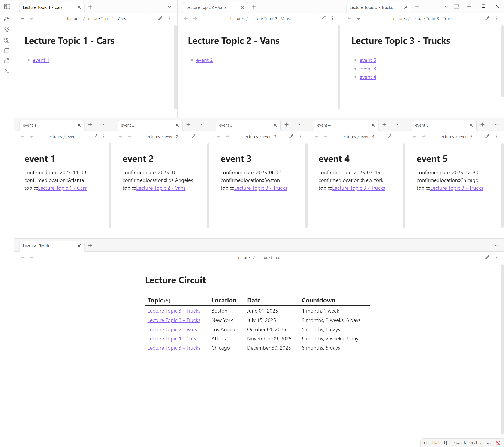Expand tab list dropdown for Lecture Topic 2 pane
The width and height of the screenshot is (504, 447).
(333, 7)
